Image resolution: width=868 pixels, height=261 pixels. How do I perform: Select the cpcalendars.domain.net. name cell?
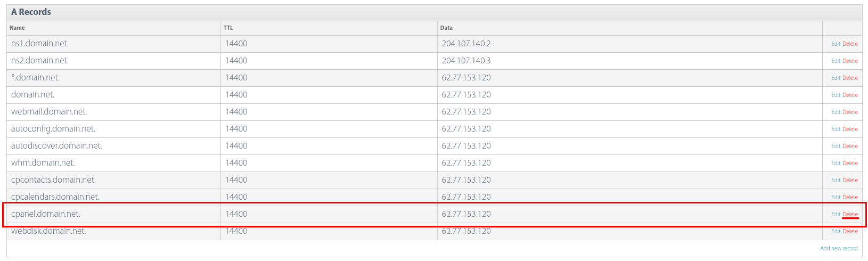[114, 197]
